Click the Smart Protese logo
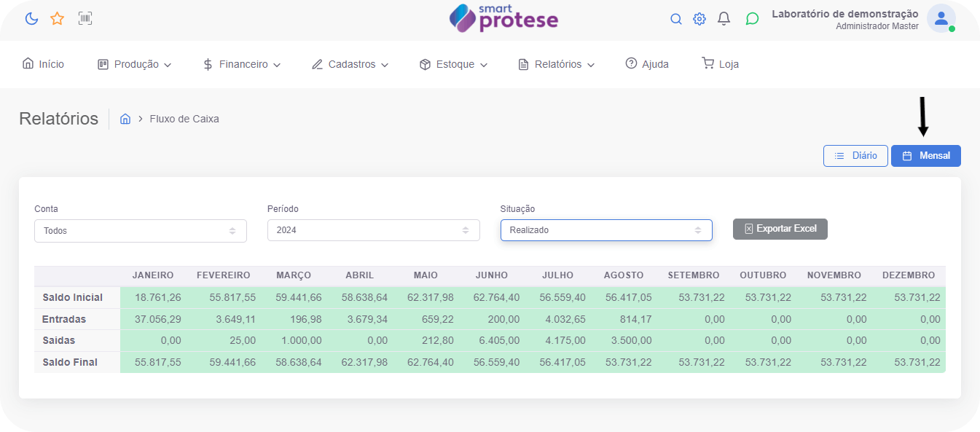 point(503,19)
